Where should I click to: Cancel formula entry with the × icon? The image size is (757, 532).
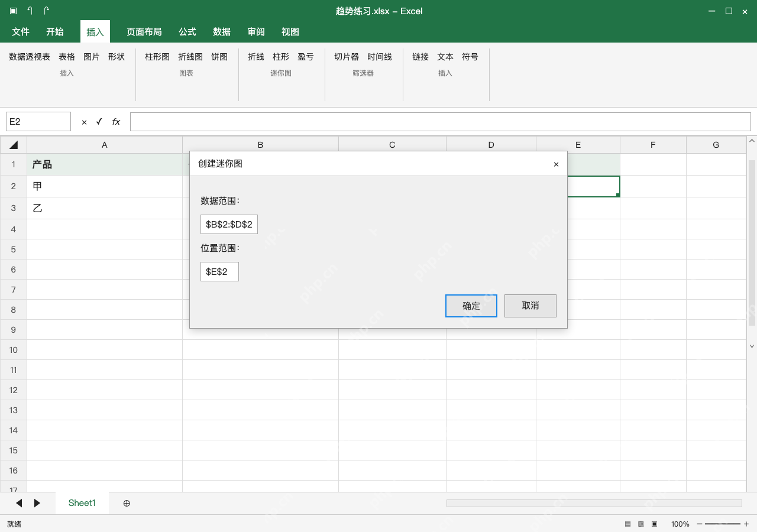coord(84,122)
